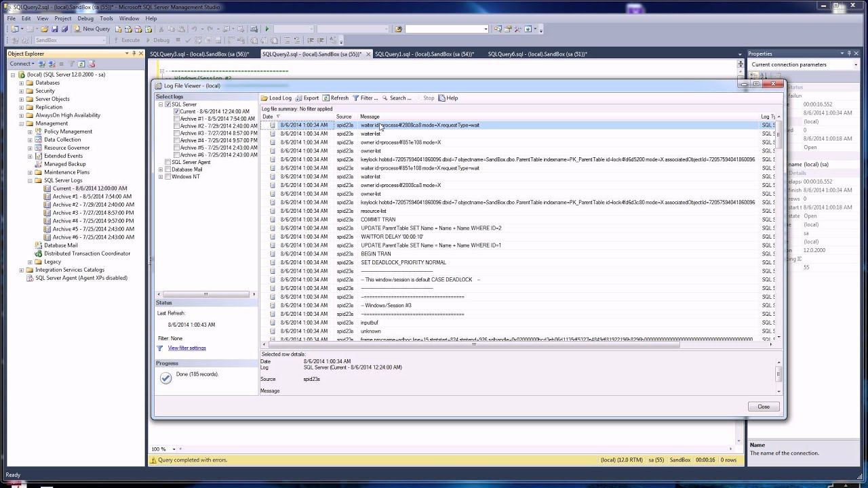The width and height of the screenshot is (868, 488).
Task: Switch to the SQLQuery1.sql tab
Action: (425, 54)
